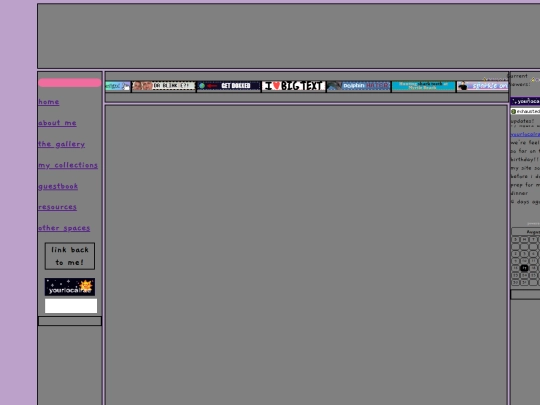Click the teal Myrtle Beach banner

[x=424, y=86]
